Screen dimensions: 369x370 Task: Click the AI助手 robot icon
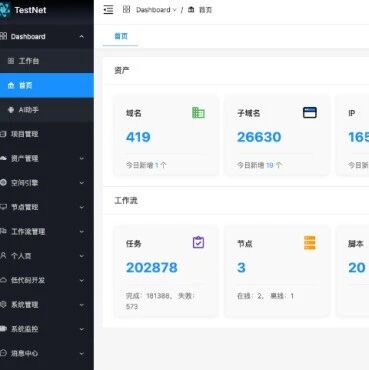[11, 110]
